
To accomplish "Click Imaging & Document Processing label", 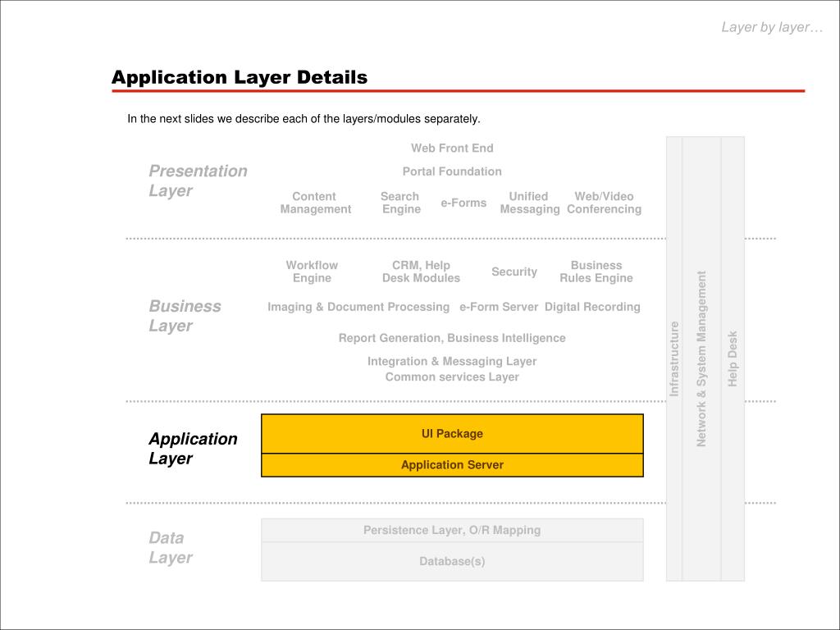I will coord(358,307).
